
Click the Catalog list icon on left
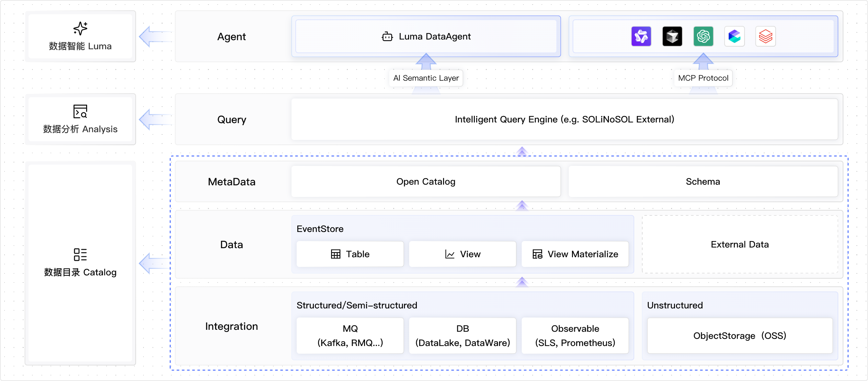pyautogui.click(x=80, y=255)
